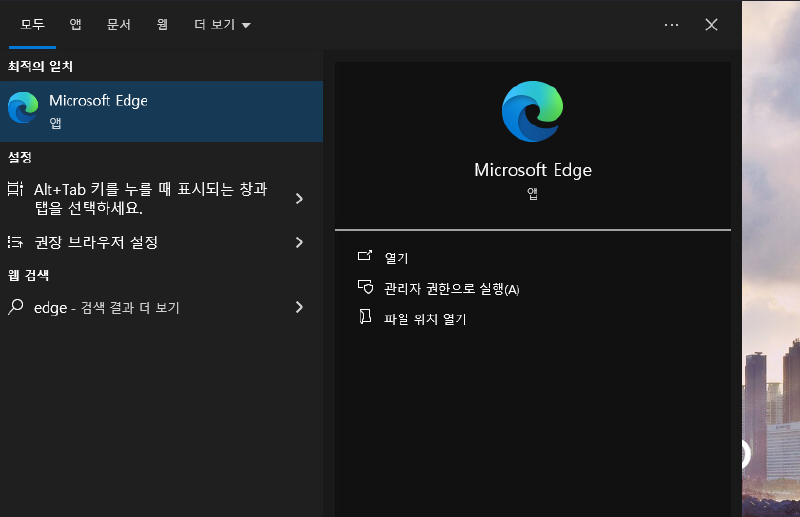This screenshot has width=800, height=517.
Task: Open the three-dot options menu
Action: click(x=671, y=24)
